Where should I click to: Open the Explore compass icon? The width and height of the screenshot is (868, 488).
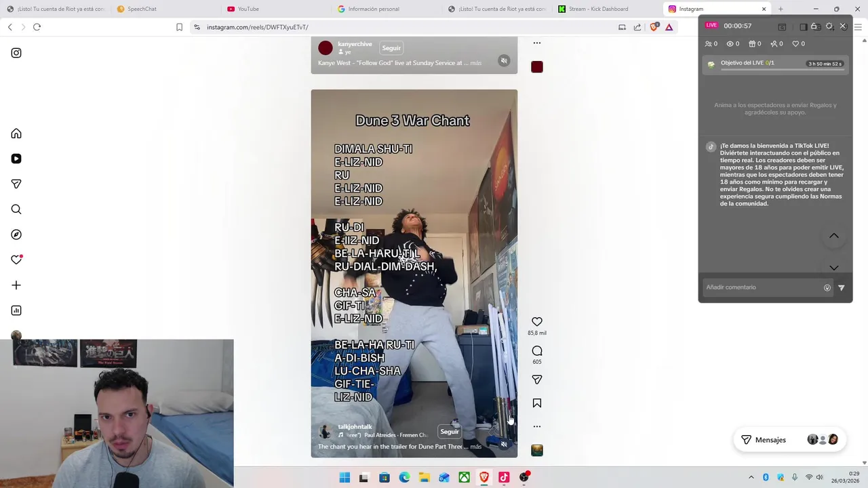(x=16, y=235)
